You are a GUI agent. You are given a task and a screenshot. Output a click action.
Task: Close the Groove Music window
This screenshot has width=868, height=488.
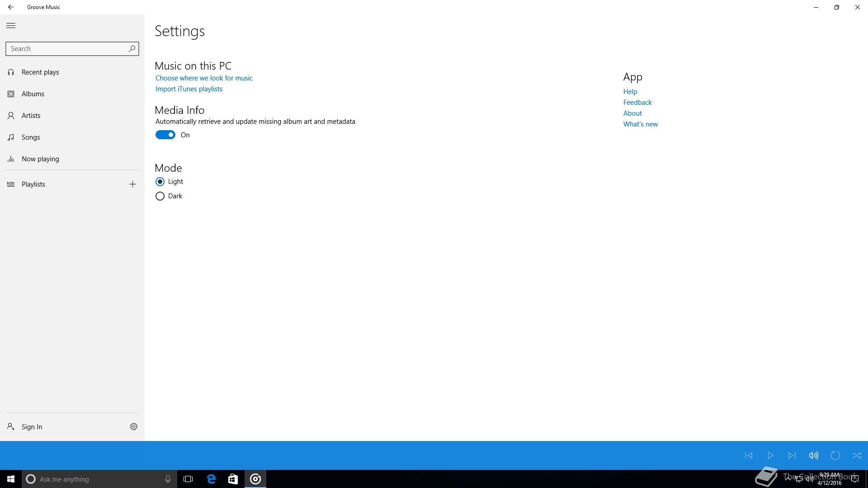858,7
